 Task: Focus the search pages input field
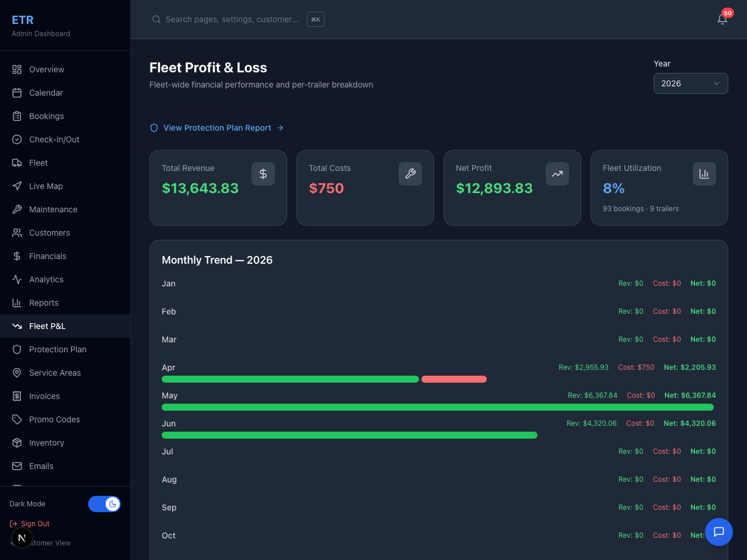tap(232, 19)
